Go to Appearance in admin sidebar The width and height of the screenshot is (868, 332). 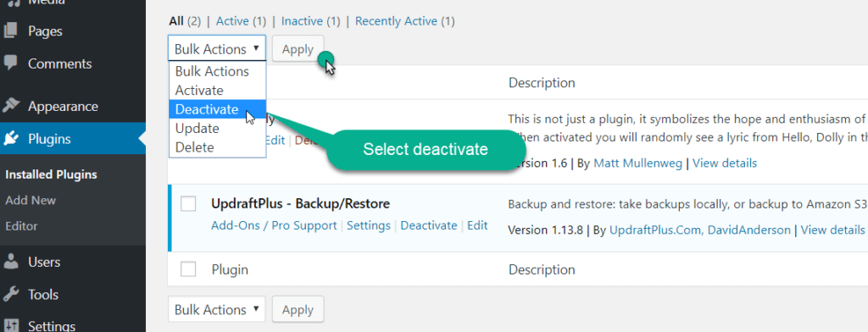click(x=63, y=106)
